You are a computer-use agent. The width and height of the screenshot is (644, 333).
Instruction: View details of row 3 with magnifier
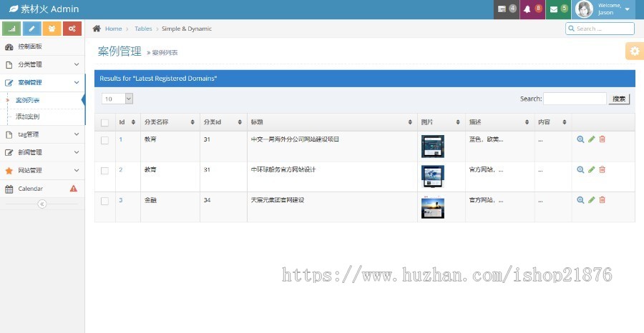pyautogui.click(x=580, y=199)
